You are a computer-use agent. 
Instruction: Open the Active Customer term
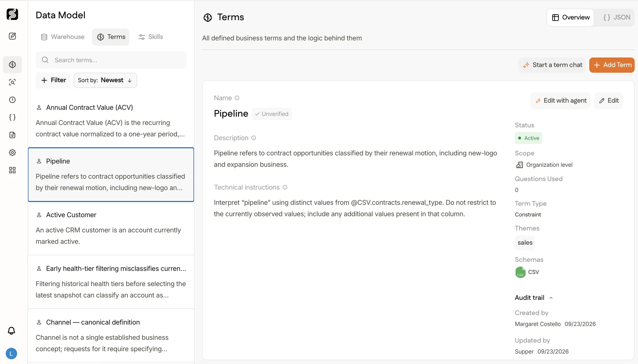pyautogui.click(x=111, y=228)
